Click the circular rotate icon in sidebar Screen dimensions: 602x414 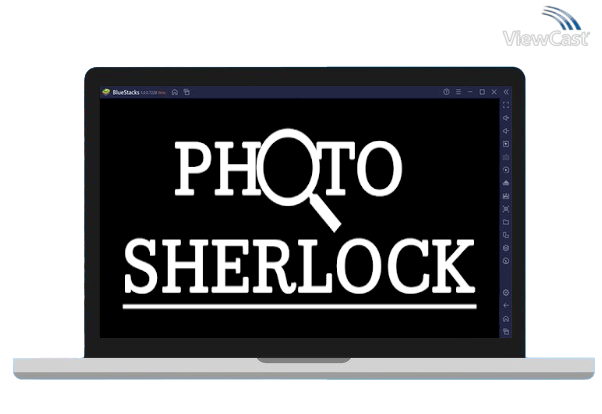click(x=506, y=261)
